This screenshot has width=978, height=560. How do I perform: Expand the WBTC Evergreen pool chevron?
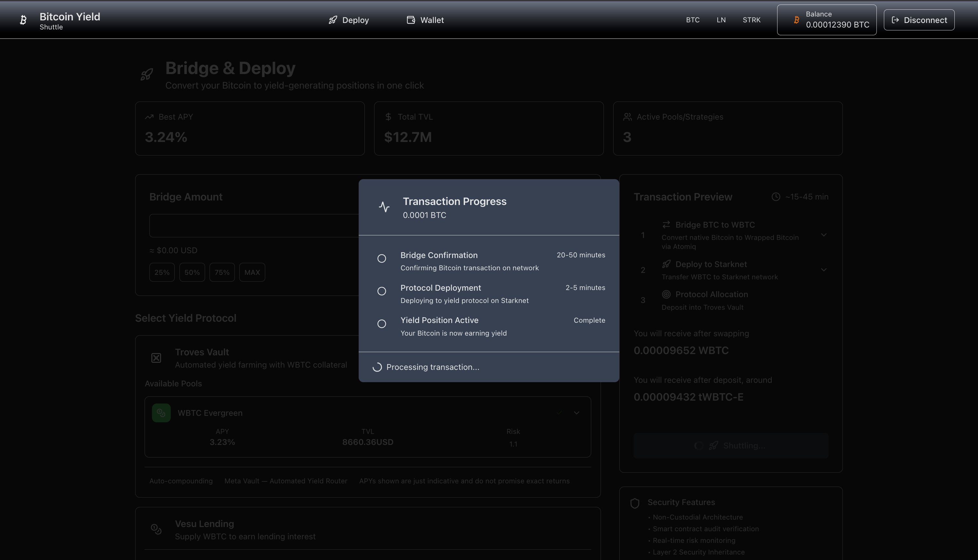(576, 413)
